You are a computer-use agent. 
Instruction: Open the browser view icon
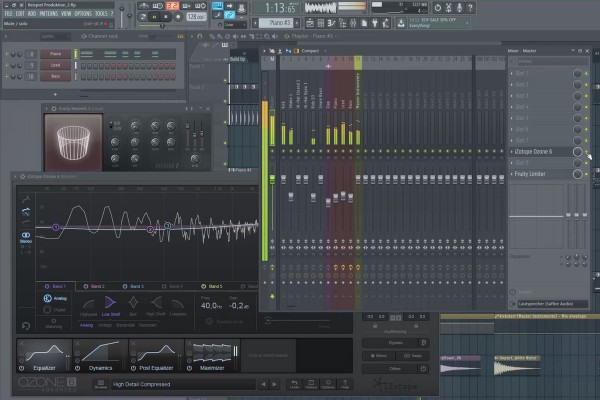click(342, 23)
